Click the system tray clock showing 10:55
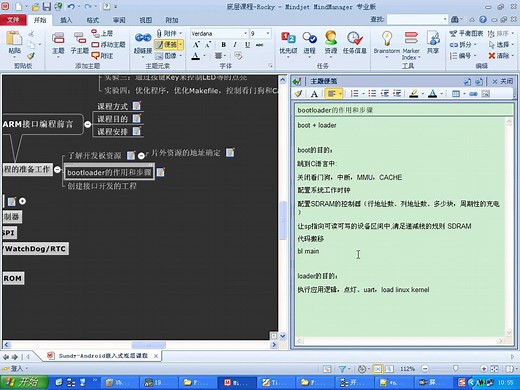Viewport: 520px width, 390px height. click(505, 382)
